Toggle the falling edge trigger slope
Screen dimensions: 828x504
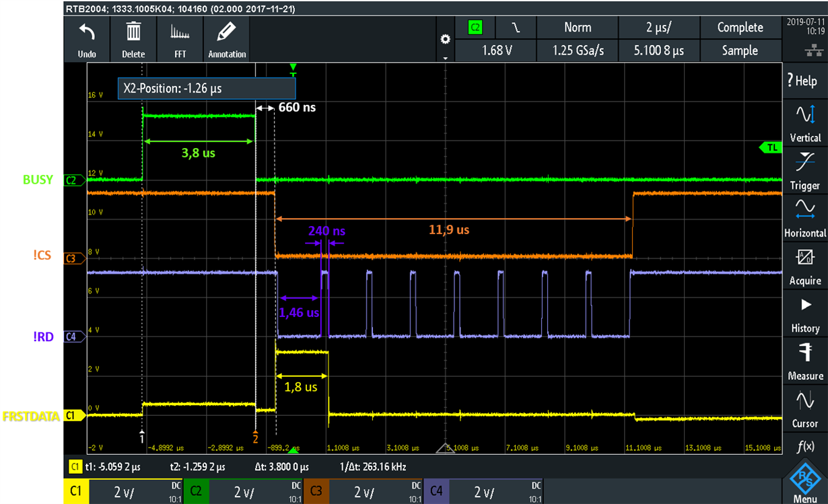tap(516, 28)
